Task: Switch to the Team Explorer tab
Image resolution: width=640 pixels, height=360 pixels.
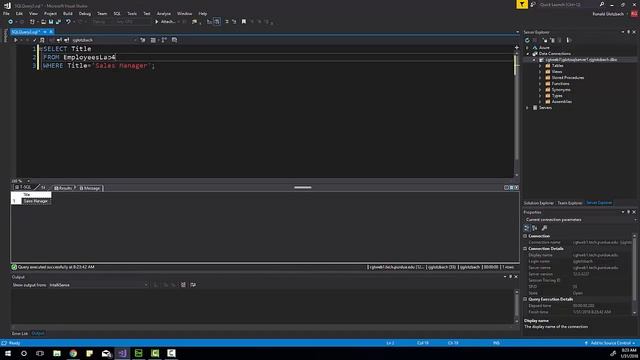Action: coord(569,203)
